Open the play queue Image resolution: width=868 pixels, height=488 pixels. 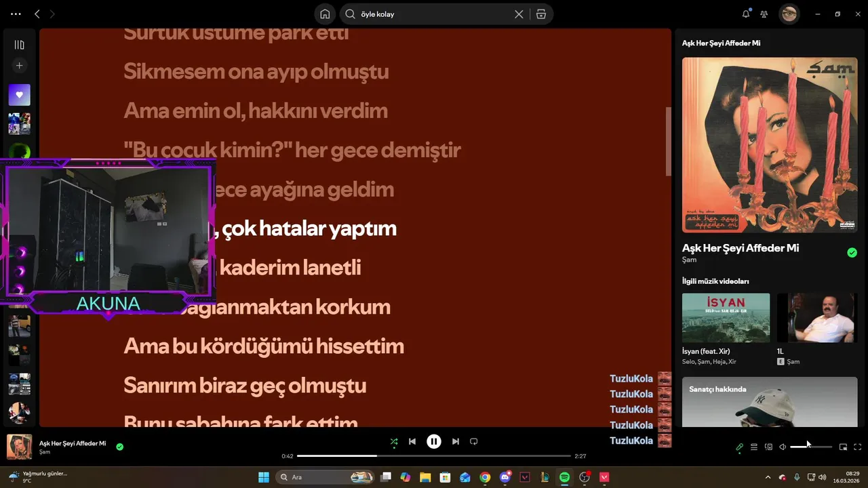754,447
